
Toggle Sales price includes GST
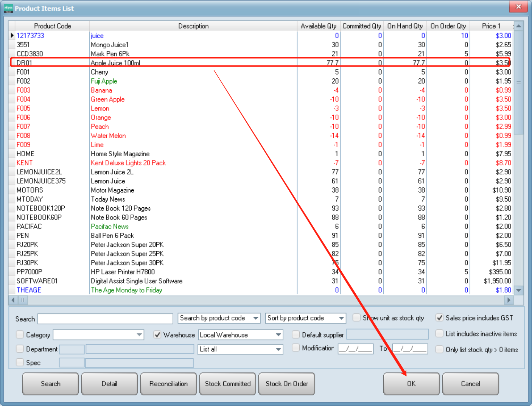(439, 318)
